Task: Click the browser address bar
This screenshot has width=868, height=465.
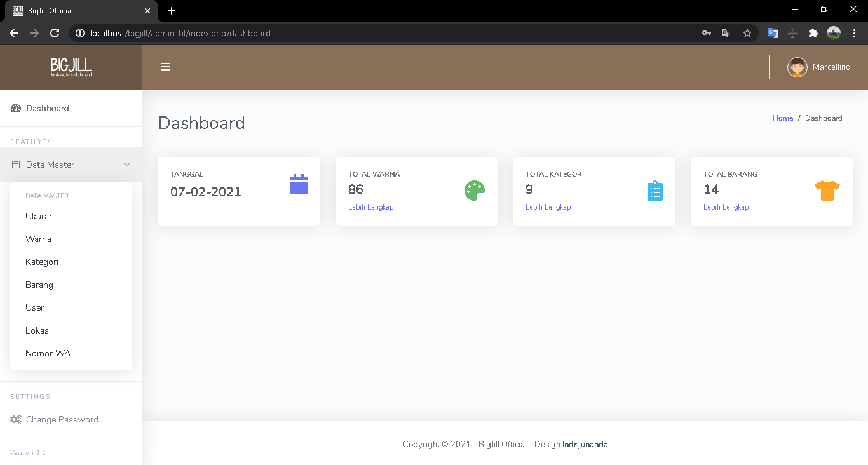Action: (x=381, y=33)
